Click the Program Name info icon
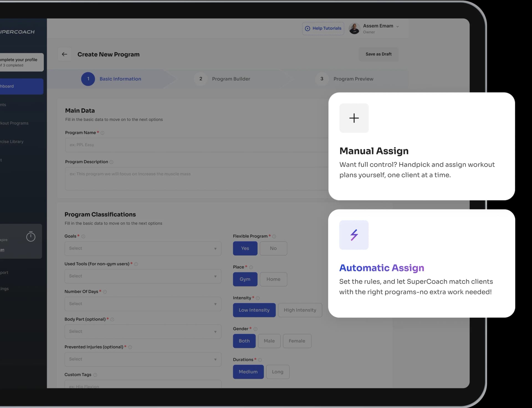The image size is (532, 408). (102, 133)
